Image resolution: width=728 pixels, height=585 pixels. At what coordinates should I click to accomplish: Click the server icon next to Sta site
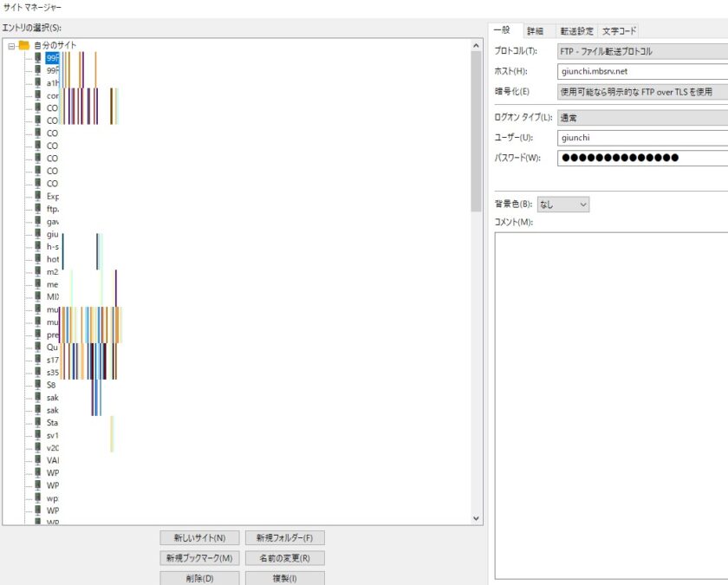click(x=38, y=422)
